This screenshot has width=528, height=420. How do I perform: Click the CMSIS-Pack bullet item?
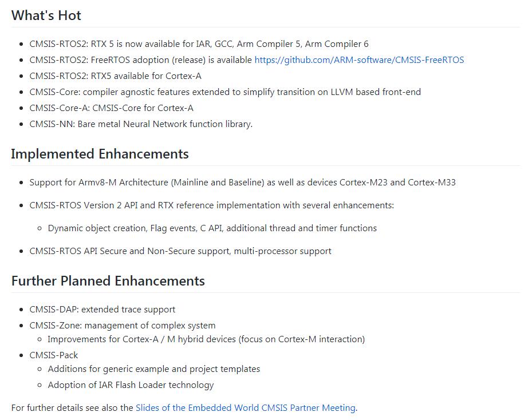tap(53, 355)
